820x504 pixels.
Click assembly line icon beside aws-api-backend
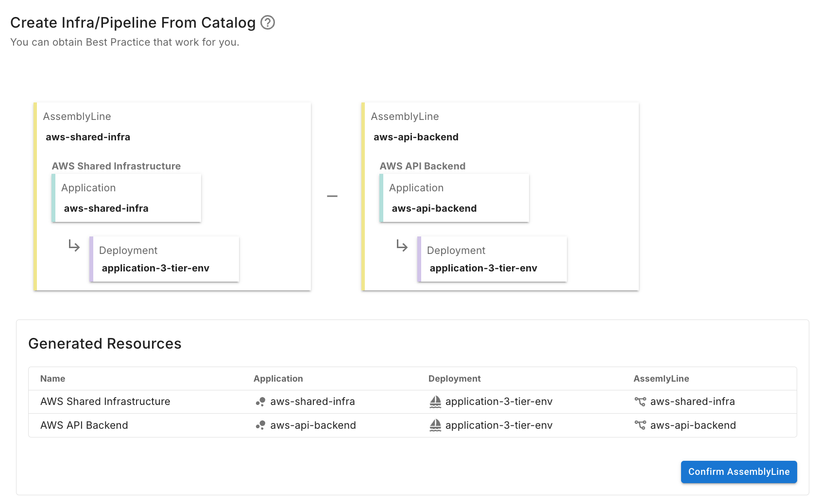tap(640, 425)
